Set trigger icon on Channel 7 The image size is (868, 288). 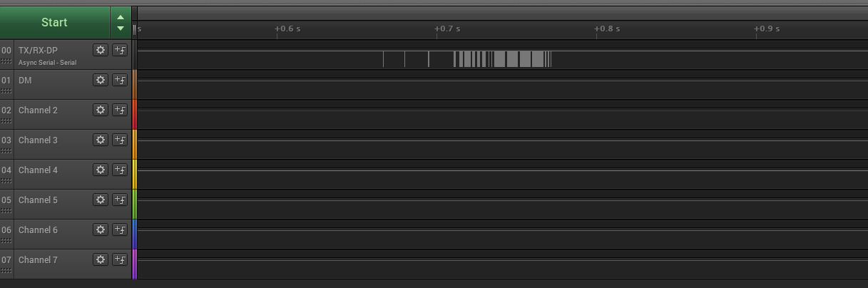(120, 259)
